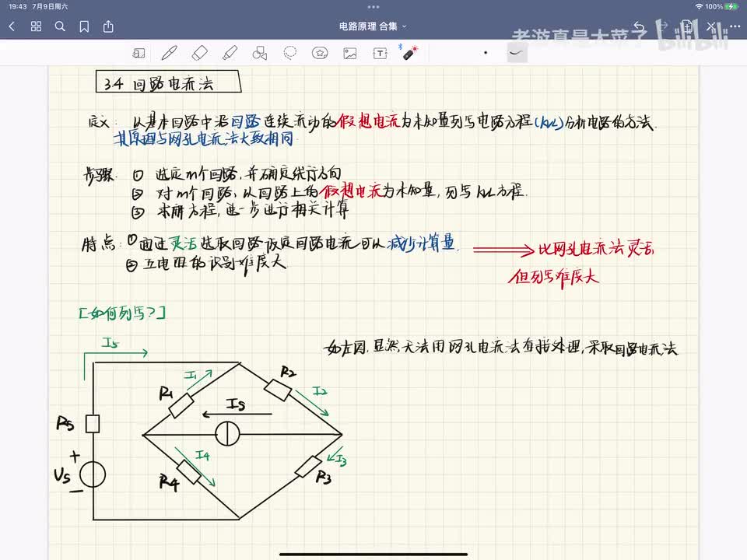This screenshot has width=747, height=560.
Task: Open the Elements sticker tool
Action: 320,53
